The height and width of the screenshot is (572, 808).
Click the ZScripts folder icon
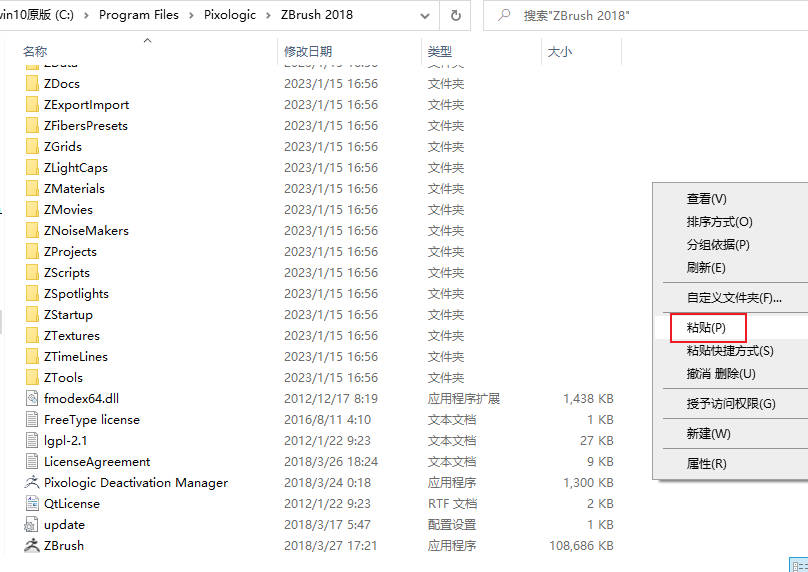32,273
